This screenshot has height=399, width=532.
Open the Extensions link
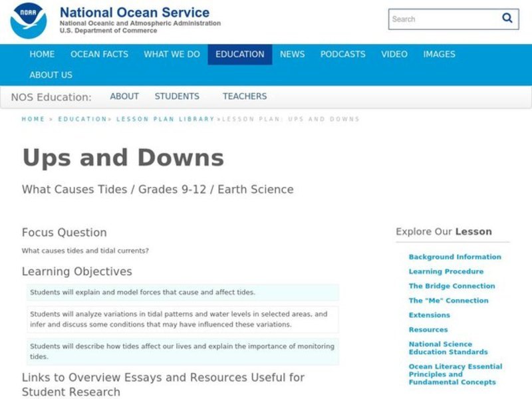[429, 315]
